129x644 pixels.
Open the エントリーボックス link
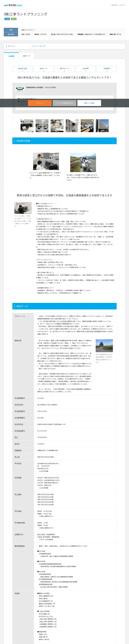39,46
